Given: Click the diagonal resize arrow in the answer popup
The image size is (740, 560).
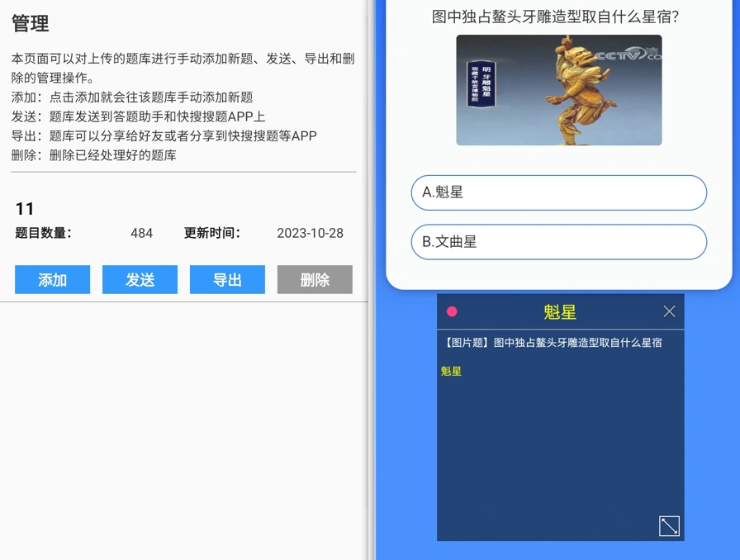Looking at the screenshot, I should (669, 526).
